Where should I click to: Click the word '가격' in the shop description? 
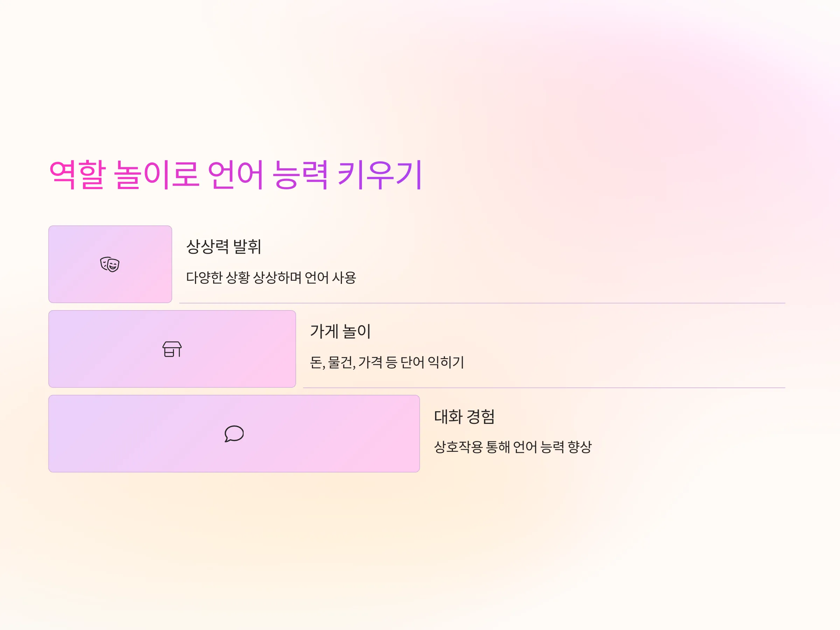(x=370, y=362)
